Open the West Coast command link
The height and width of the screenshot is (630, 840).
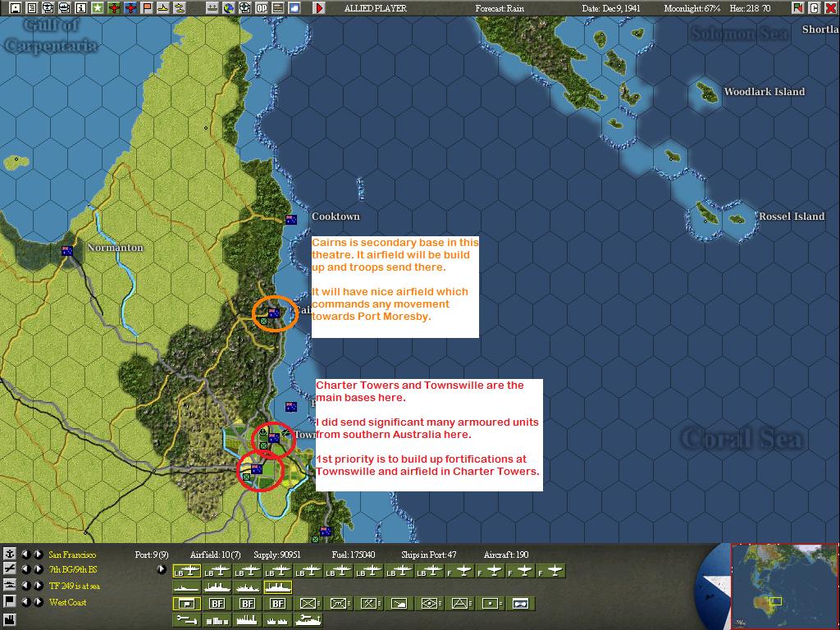67,602
